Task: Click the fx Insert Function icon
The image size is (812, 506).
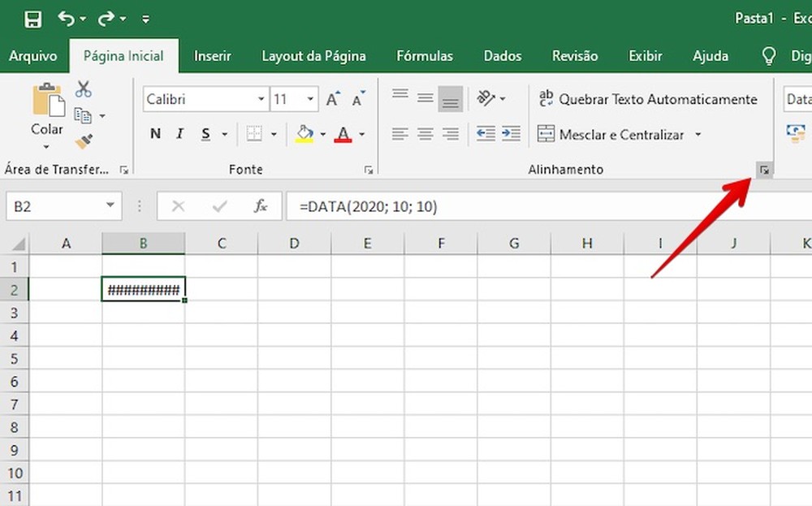Action: click(260, 206)
